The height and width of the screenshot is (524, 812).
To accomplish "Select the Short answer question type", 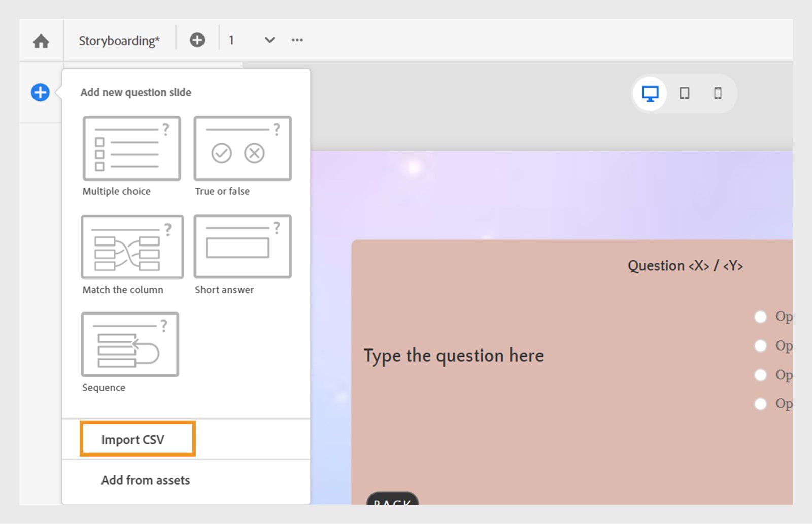I will pos(242,247).
